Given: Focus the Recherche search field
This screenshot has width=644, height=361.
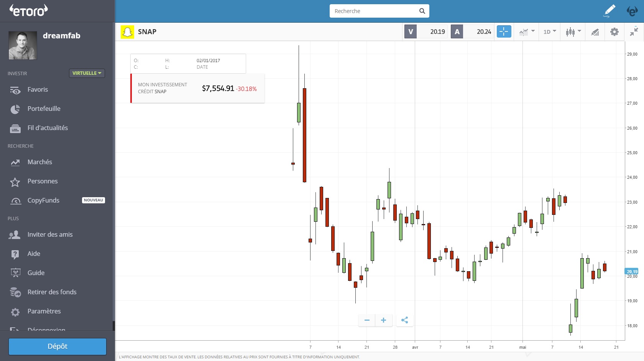Looking at the screenshot, I should tap(379, 11).
